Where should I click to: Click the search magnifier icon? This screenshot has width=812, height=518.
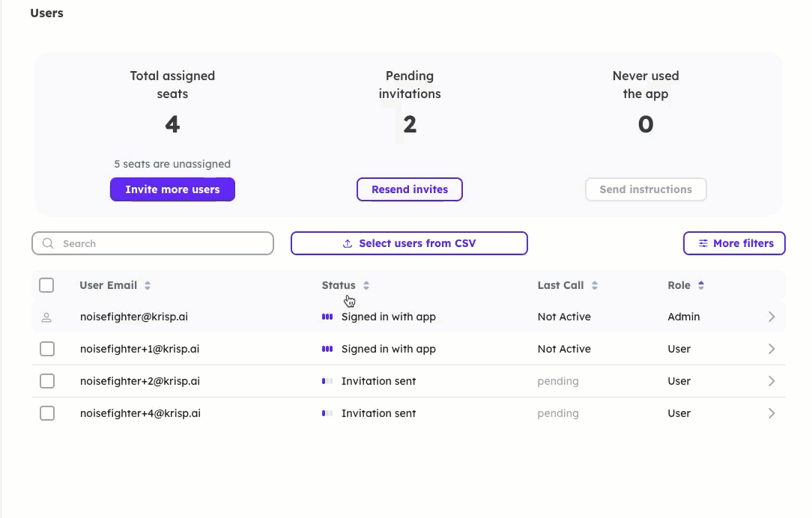click(x=48, y=243)
